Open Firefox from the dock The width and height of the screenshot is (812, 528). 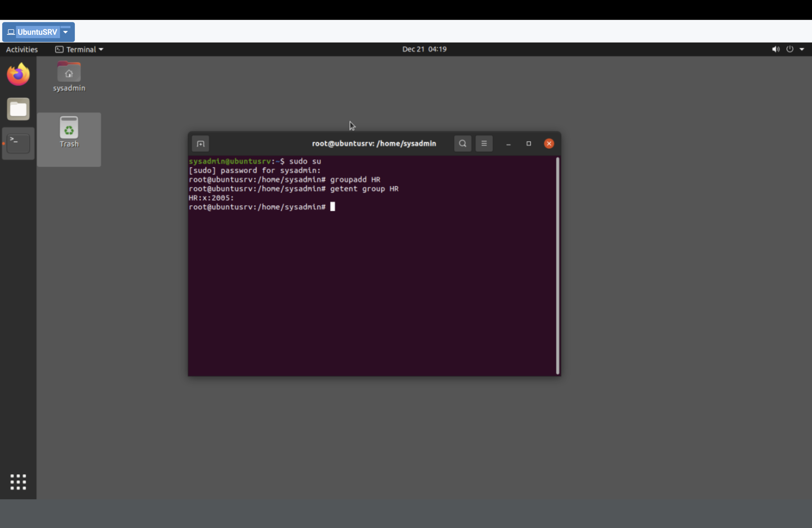click(18, 74)
